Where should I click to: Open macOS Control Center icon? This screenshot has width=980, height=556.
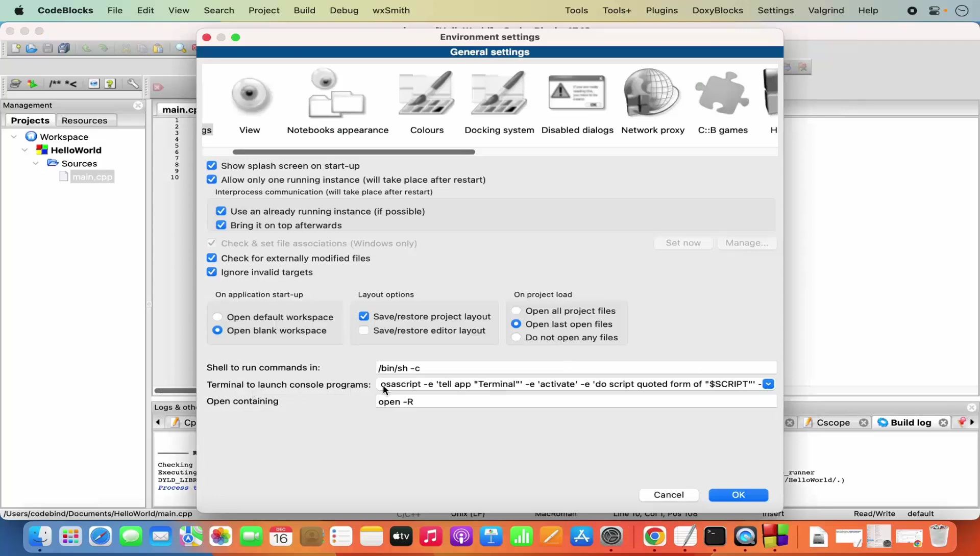pos(935,10)
